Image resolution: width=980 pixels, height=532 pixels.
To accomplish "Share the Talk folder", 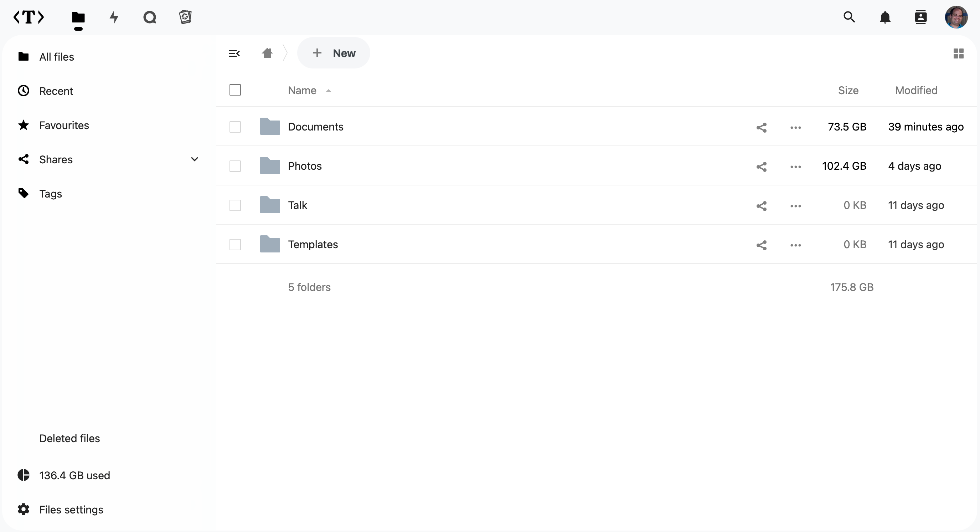I will pos(761,206).
